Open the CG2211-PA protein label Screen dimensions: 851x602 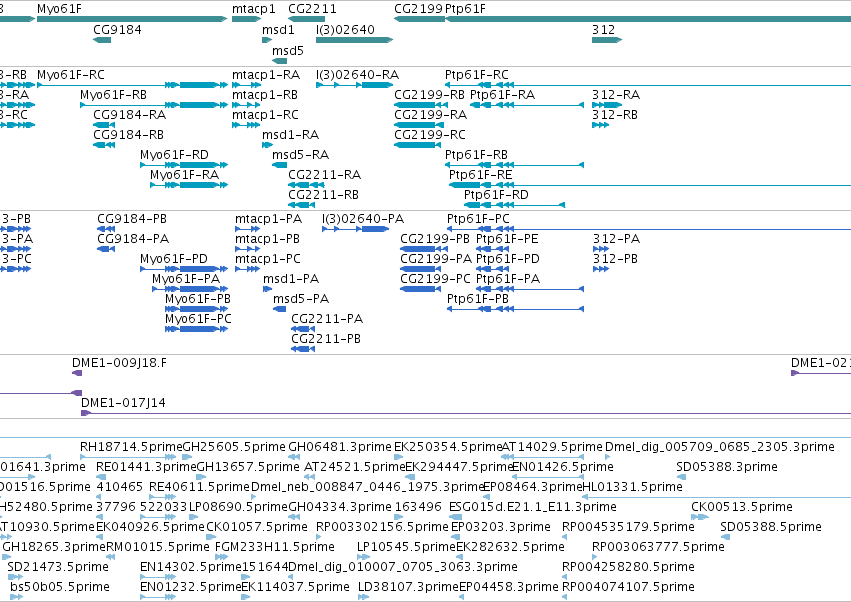pos(327,319)
